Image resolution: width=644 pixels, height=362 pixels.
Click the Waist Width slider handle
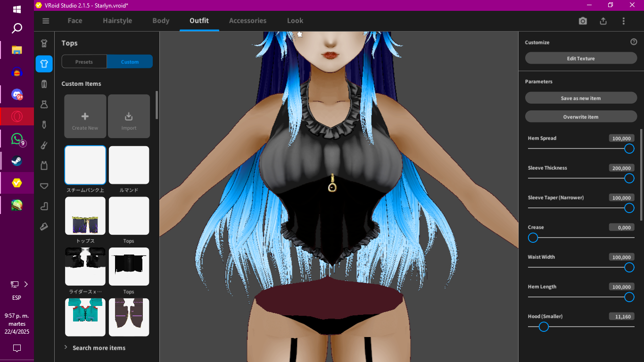(629, 267)
